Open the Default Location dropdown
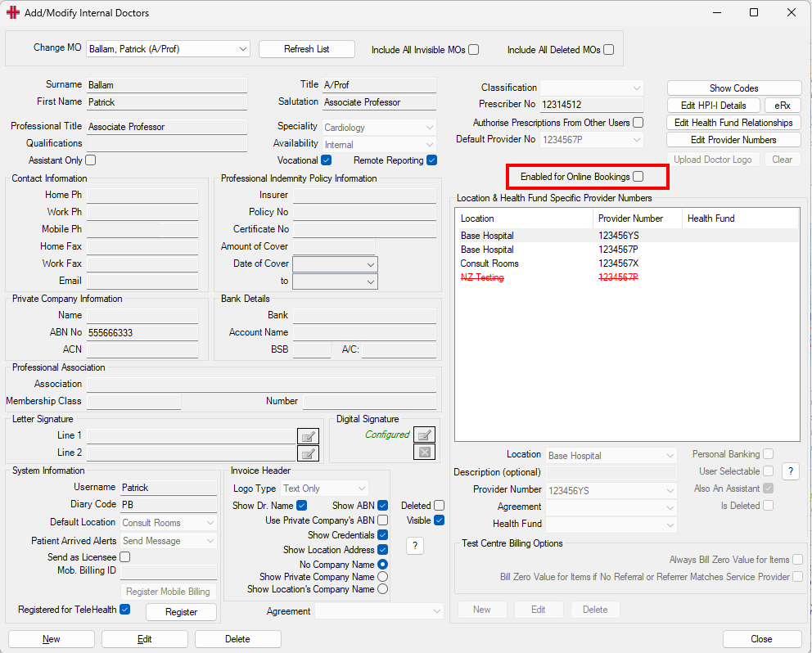 pos(169,523)
